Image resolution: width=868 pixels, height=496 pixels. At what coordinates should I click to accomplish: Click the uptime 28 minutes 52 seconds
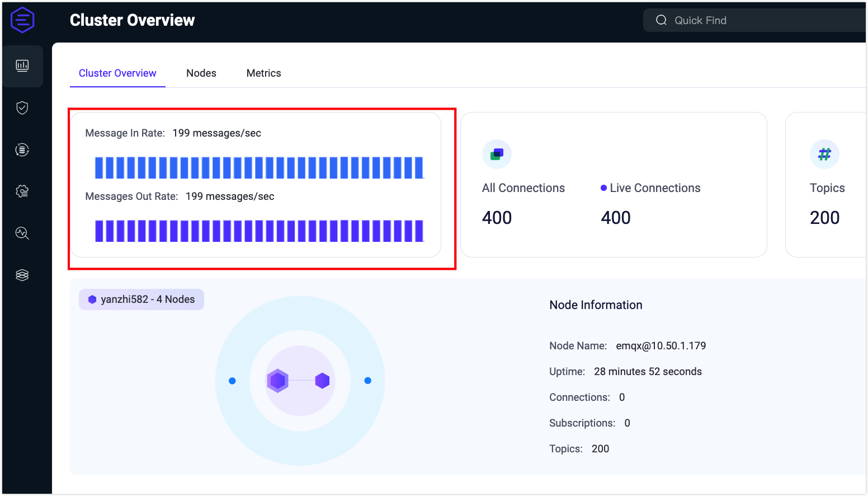click(x=648, y=372)
